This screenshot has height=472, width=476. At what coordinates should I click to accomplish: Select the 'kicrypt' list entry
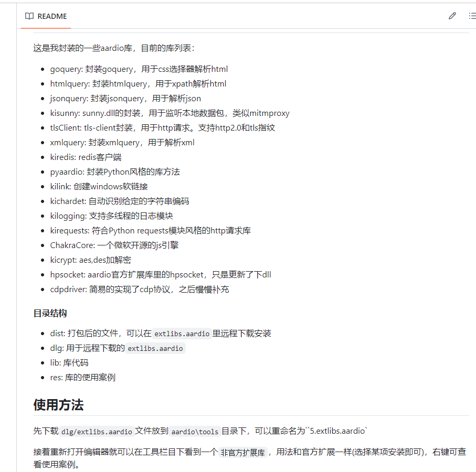click(x=90, y=260)
